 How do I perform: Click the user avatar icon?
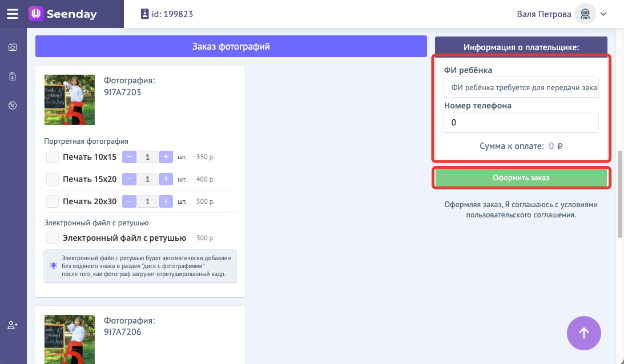tap(585, 14)
